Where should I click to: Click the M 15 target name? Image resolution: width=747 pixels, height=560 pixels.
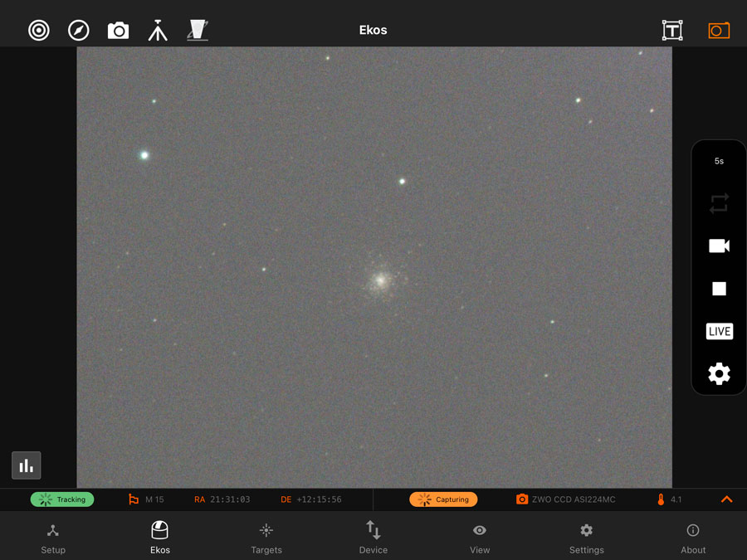click(x=154, y=499)
